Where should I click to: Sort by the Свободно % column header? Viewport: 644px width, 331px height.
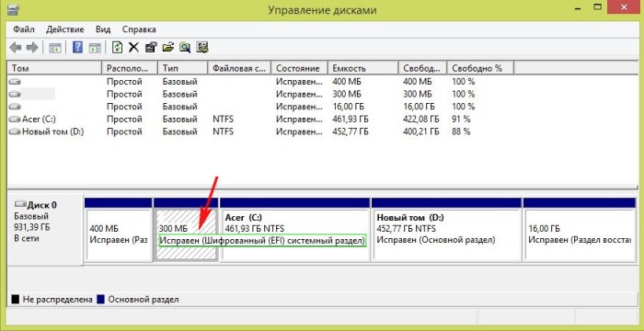coord(481,68)
